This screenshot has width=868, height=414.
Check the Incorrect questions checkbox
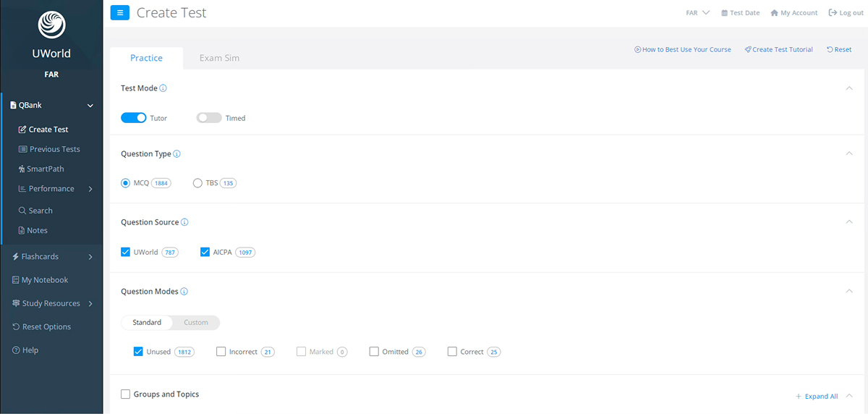point(221,352)
